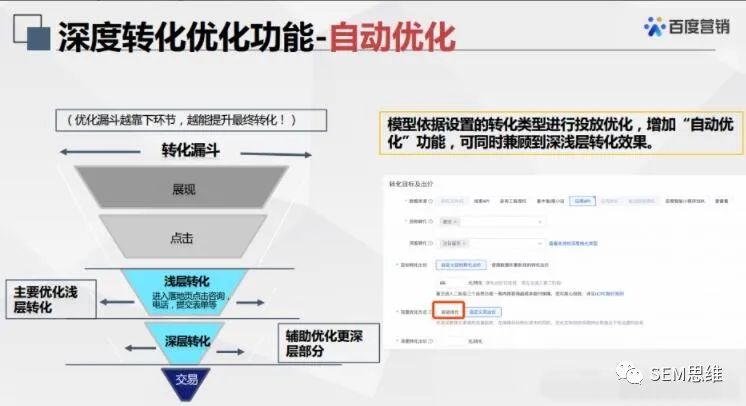Select the blue-outlined data source option
The image size is (746, 406).
582,201
